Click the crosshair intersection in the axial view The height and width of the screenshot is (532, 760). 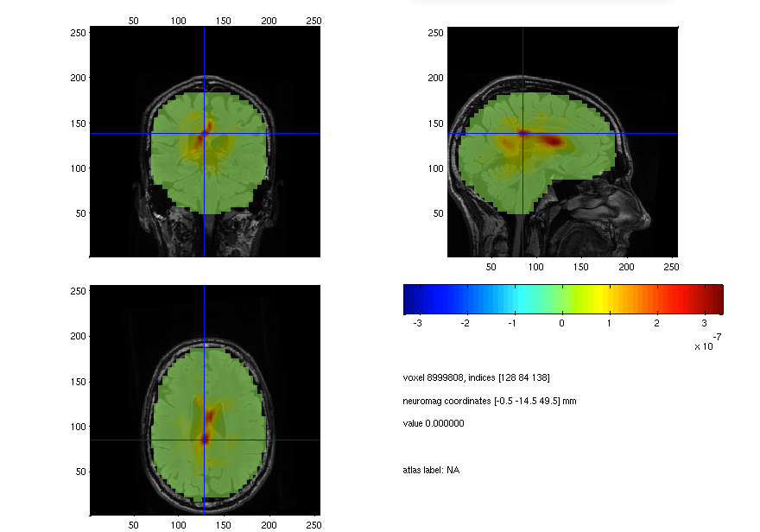[204, 440]
